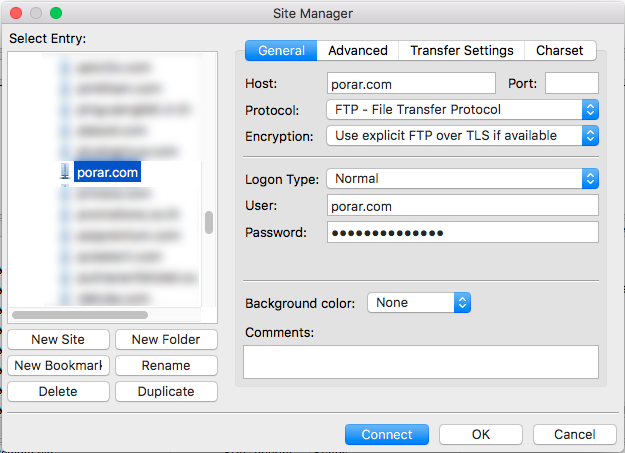625x453 pixels.
Task: Click inside the Comments text box
Action: pos(420,361)
